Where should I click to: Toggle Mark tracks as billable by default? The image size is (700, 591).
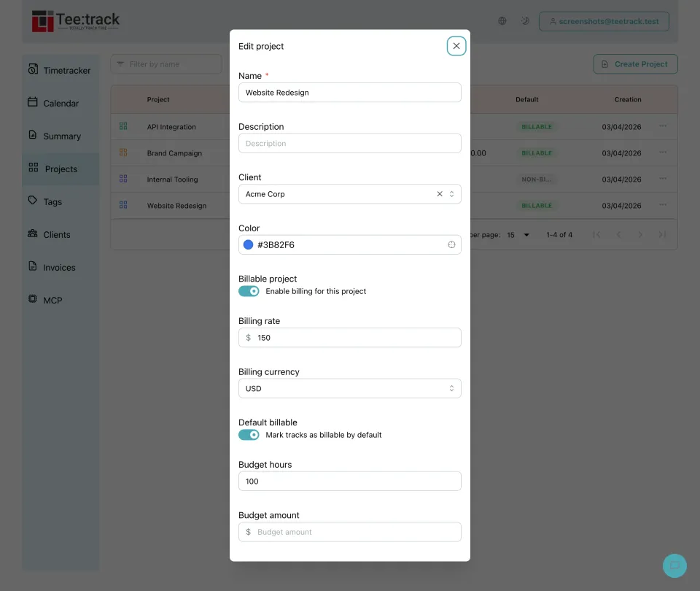click(249, 435)
